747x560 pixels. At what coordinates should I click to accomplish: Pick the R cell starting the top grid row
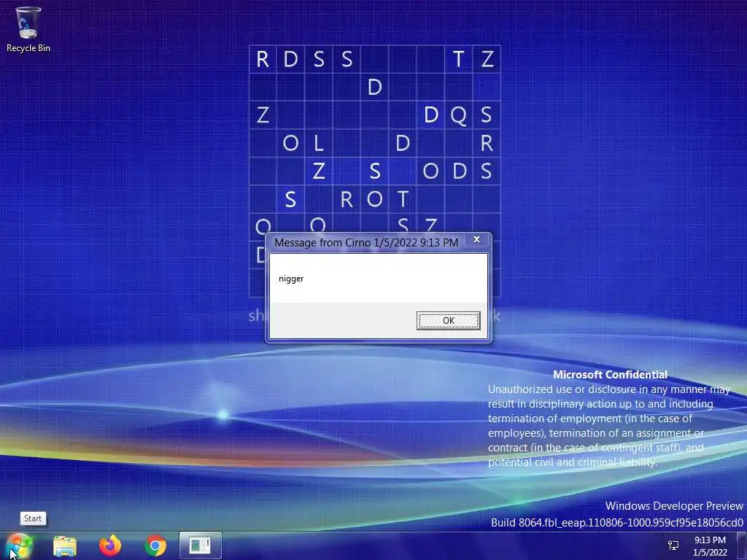pyautogui.click(x=263, y=59)
